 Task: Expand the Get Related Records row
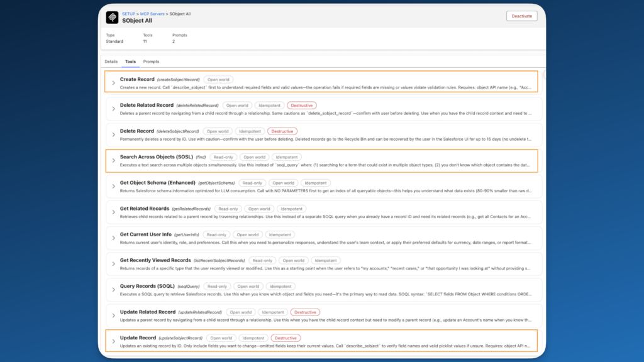114,212
